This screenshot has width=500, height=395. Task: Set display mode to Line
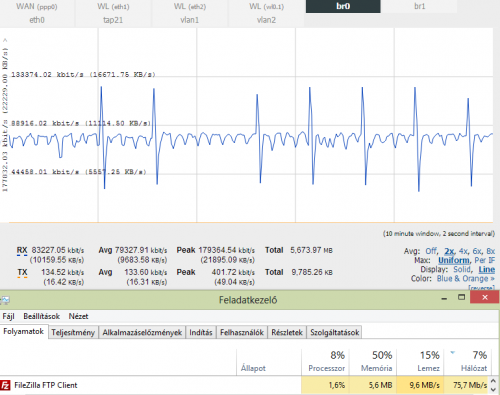(487, 269)
